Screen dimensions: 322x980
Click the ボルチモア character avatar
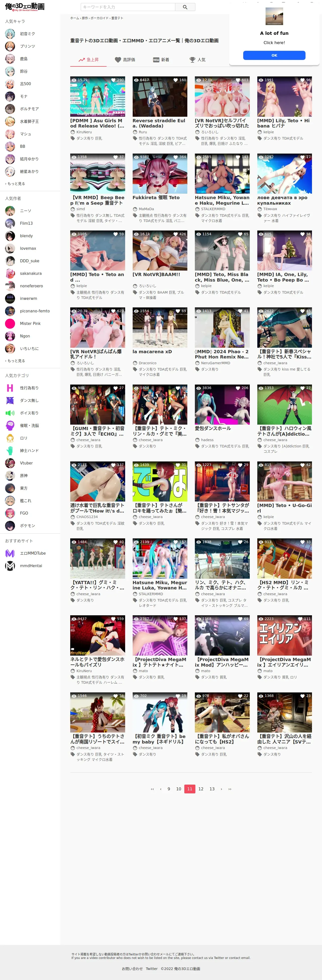(10, 109)
